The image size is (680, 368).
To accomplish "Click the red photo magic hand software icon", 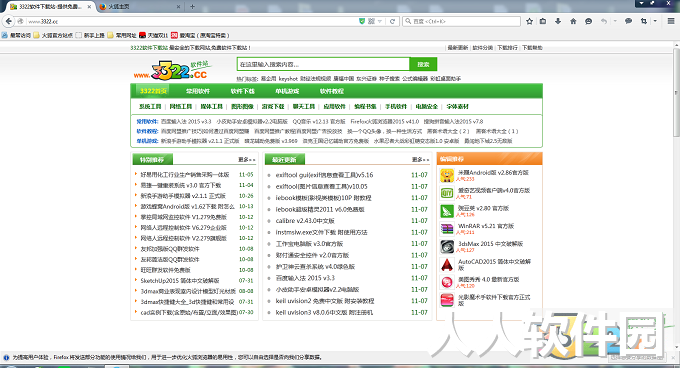I will [447, 300].
